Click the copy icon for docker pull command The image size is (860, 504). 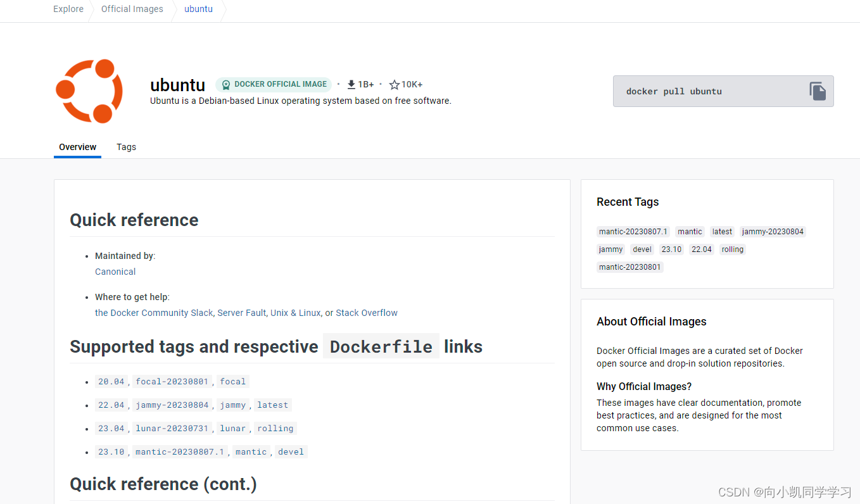(x=818, y=91)
